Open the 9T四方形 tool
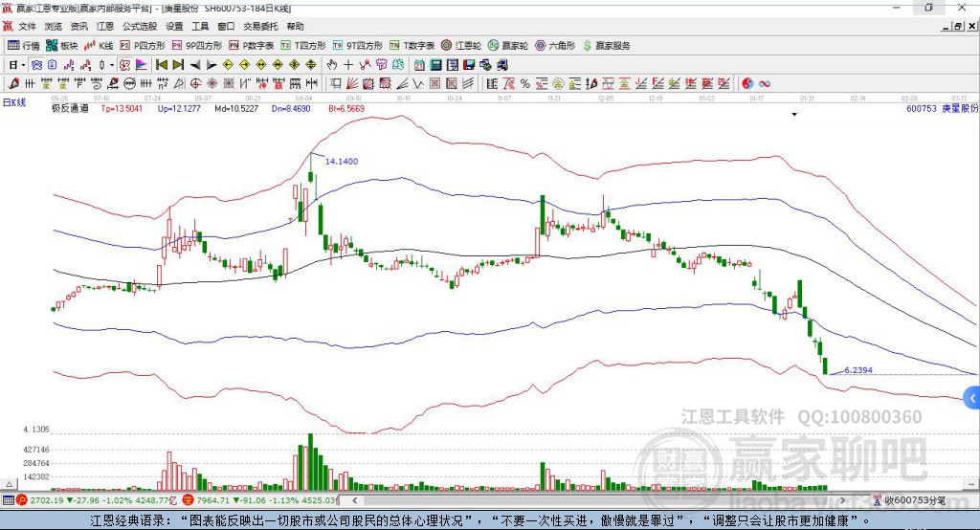980x530 pixels. coord(358,46)
